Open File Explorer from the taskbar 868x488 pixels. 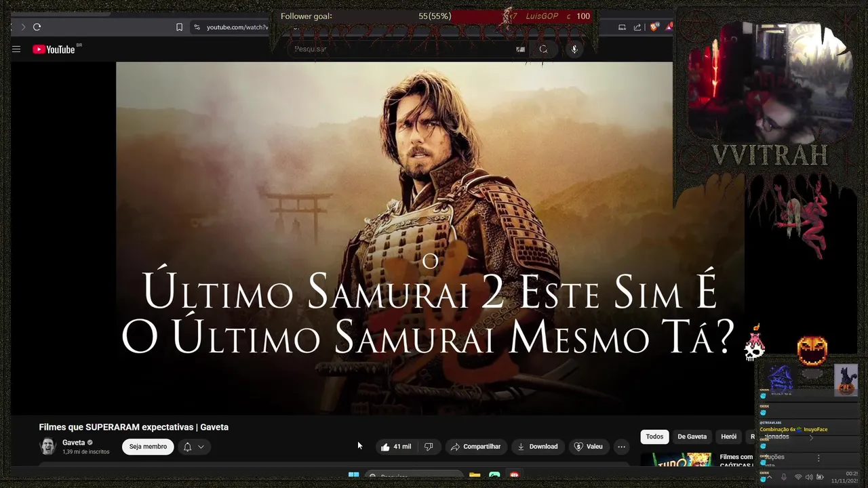coord(475,475)
